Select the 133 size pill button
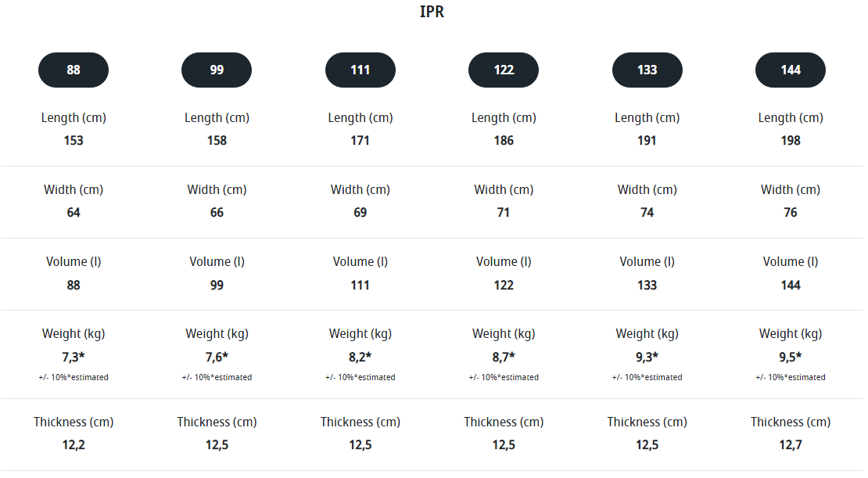This screenshot has width=868, height=478. [647, 70]
